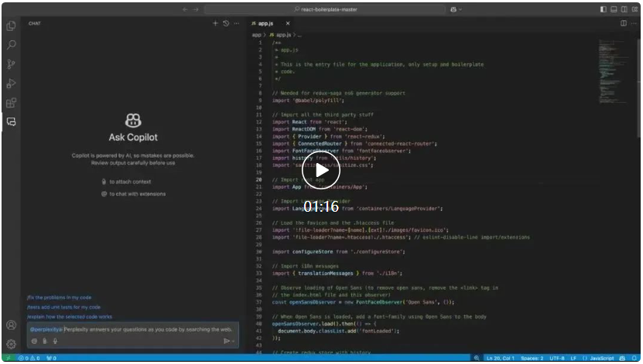The height and width of the screenshot is (364, 643).
Task: Click the 'app' folder in breadcrumb
Action: (256, 36)
